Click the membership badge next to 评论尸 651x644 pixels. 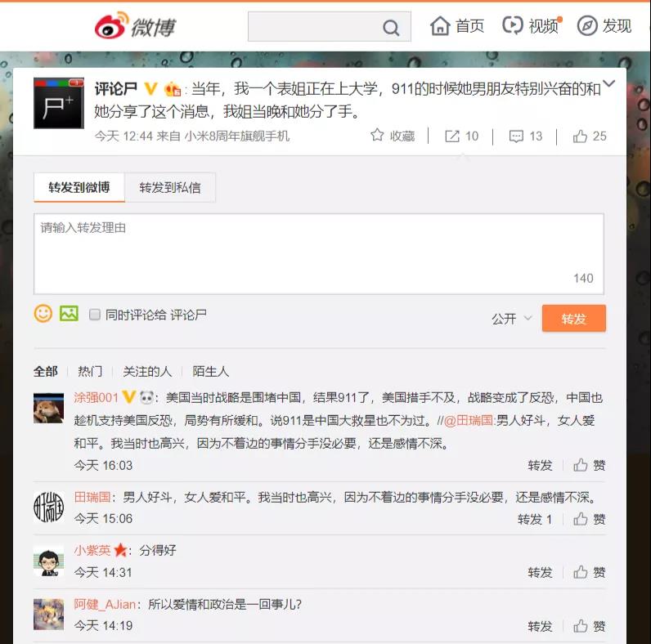pyautogui.click(x=173, y=89)
